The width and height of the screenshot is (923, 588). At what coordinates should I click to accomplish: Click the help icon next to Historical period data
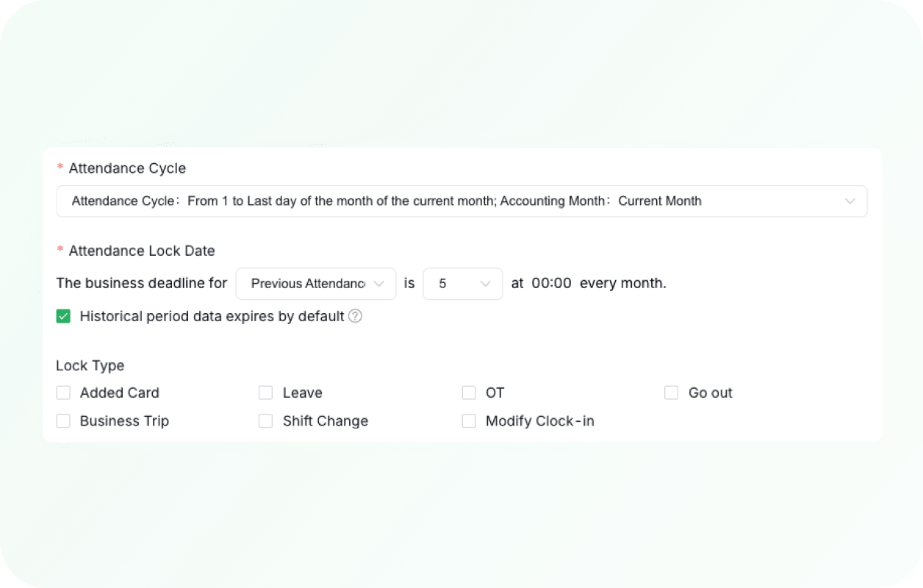[356, 316]
